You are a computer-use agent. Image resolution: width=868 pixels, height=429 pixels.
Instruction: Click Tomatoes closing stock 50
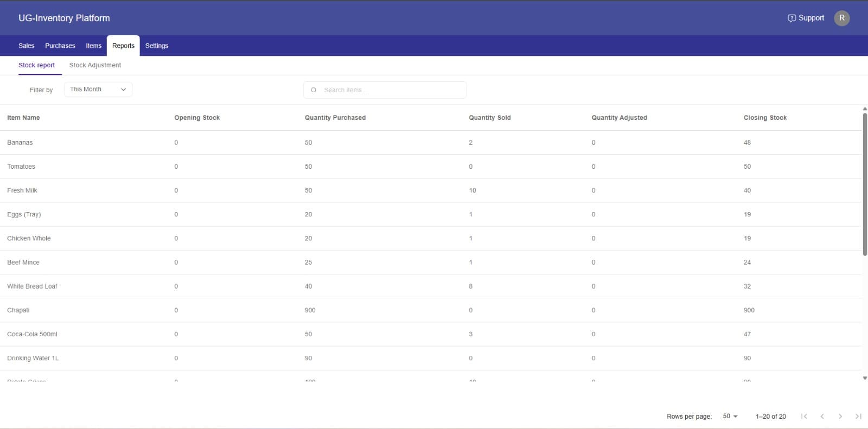(747, 167)
